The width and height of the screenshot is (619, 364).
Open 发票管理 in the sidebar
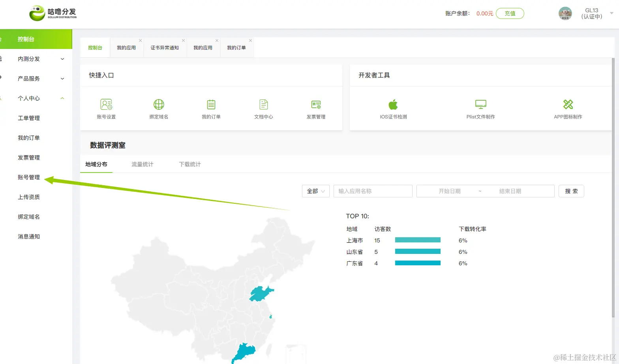tap(29, 158)
